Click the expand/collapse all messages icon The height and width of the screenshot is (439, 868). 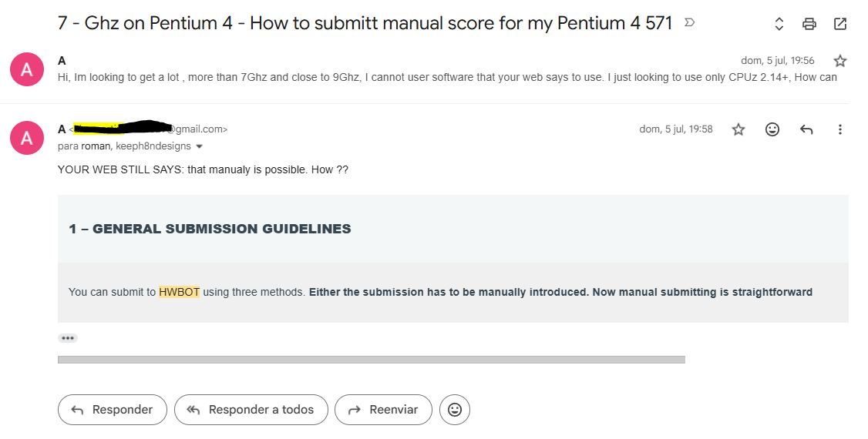point(779,24)
